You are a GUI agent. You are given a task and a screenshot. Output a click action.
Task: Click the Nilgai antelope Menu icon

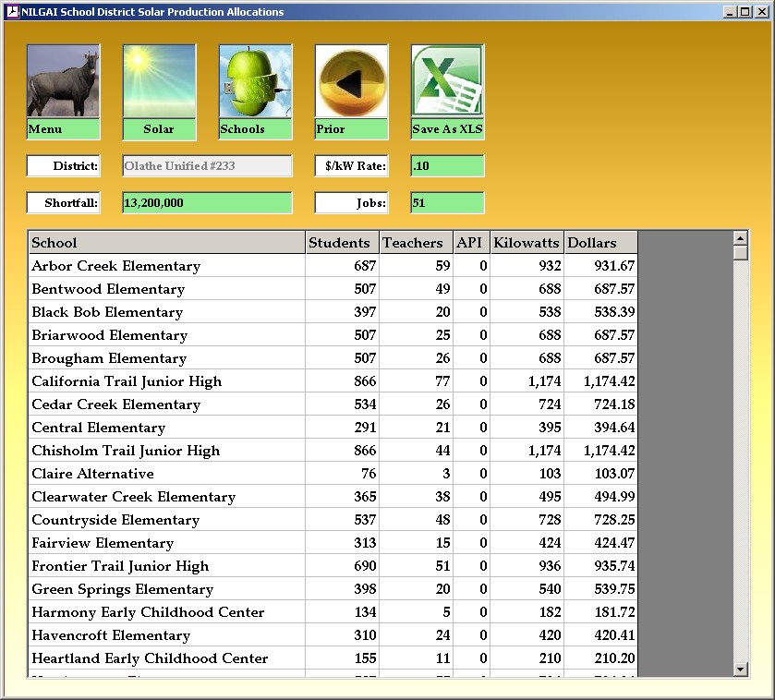pos(63,81)
